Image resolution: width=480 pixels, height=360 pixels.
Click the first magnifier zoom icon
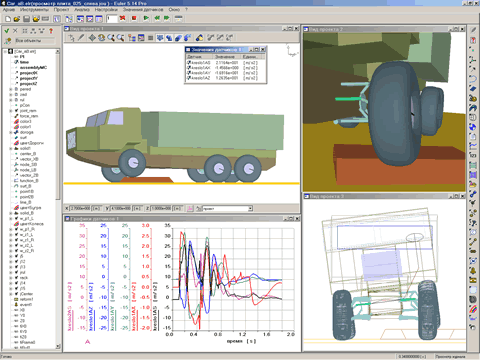pos(111,38)
